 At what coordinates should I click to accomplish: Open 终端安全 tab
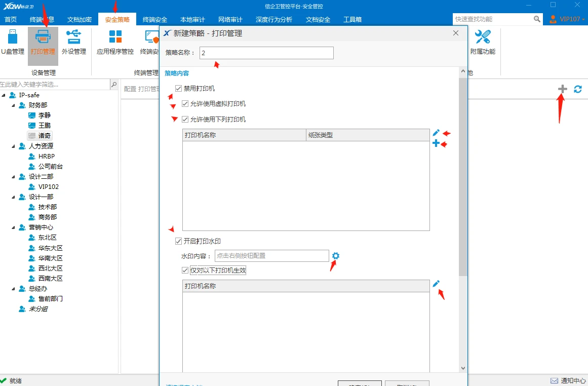click(155, 20)
